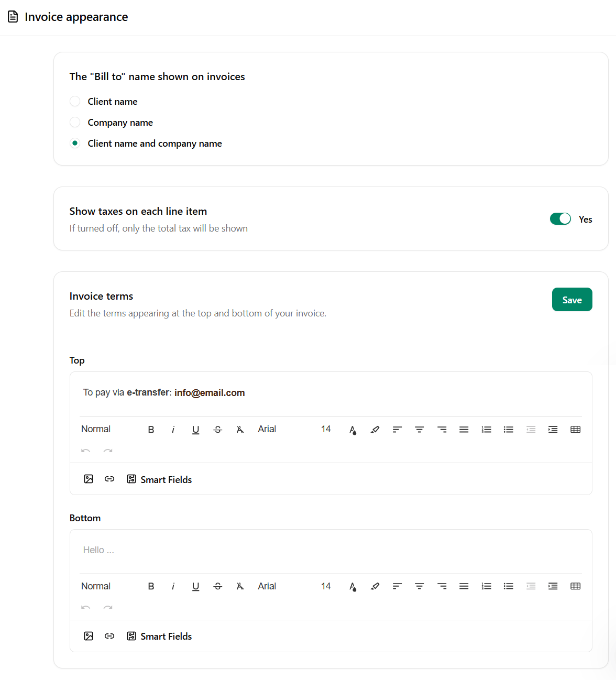
Task: Center align text in Top editor
Action: pos(420,430)
